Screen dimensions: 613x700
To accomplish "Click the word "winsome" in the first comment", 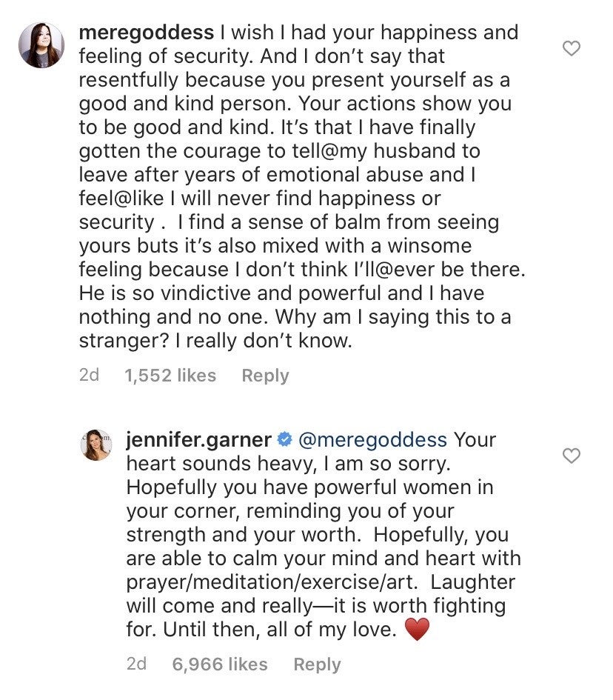I will 420,246.
